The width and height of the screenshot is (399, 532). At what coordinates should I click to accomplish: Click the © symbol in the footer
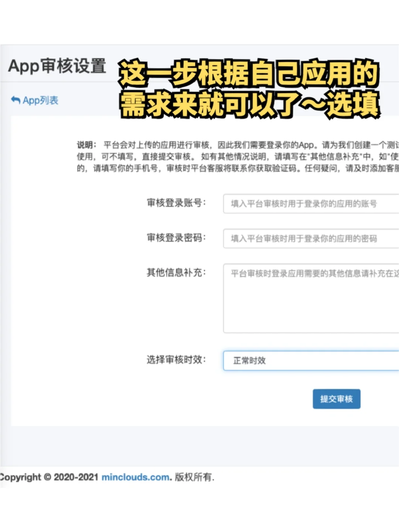point(47,477)
